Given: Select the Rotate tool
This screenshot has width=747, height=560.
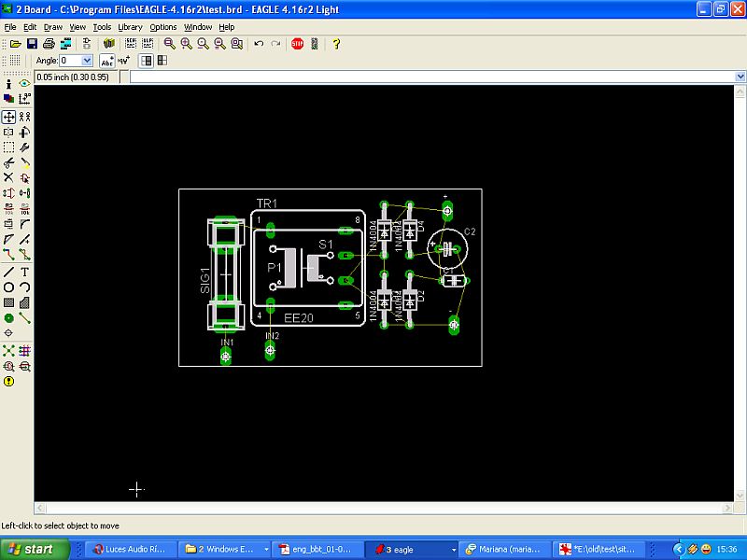Looking at the screenshot, I should click(25, 132).
